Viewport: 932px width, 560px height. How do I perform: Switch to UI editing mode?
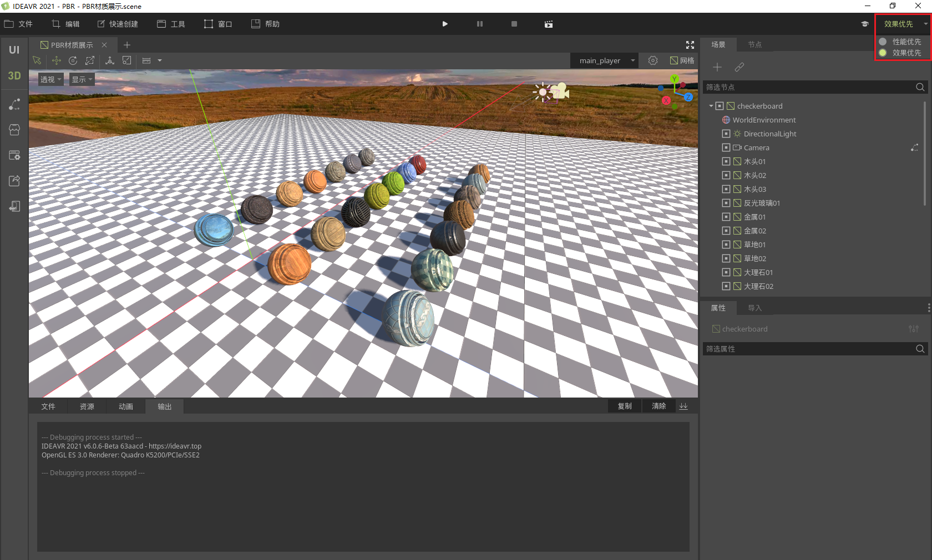click(x=14, y=50)
